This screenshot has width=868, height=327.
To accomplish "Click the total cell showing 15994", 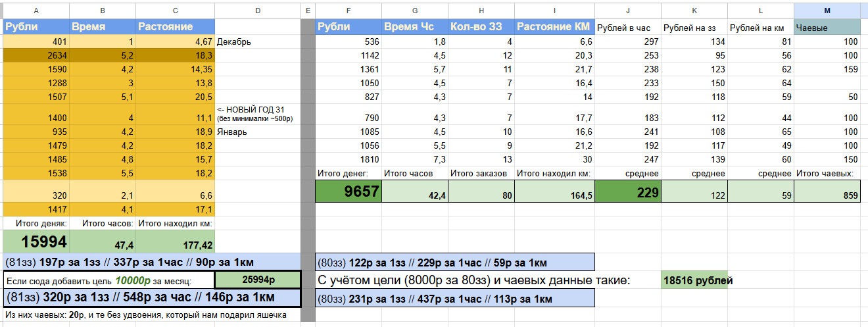I will 36,241.
